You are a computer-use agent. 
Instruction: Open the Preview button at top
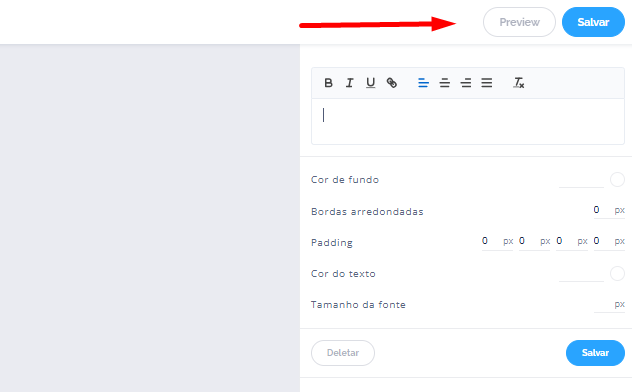click(x=519, y=22)
